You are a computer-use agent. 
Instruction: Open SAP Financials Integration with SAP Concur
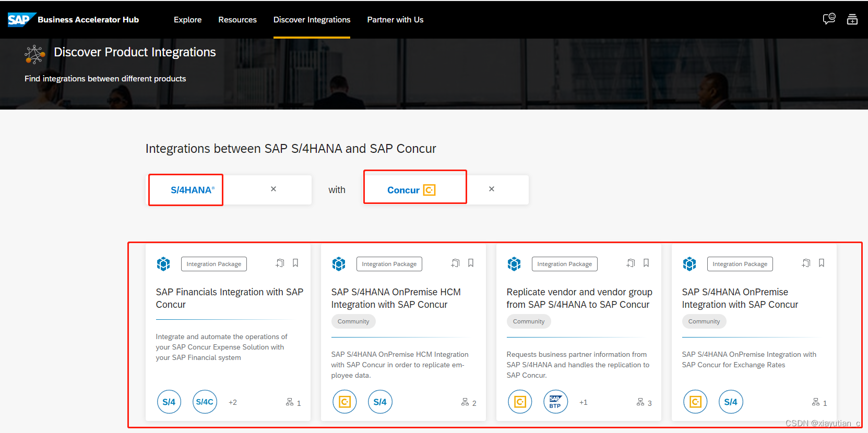[230, 298]
